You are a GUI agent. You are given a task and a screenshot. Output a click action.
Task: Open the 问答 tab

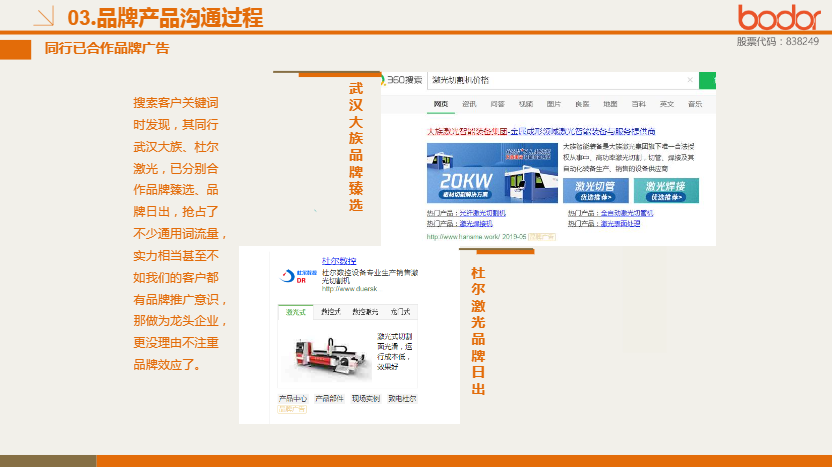pos(497,104)
